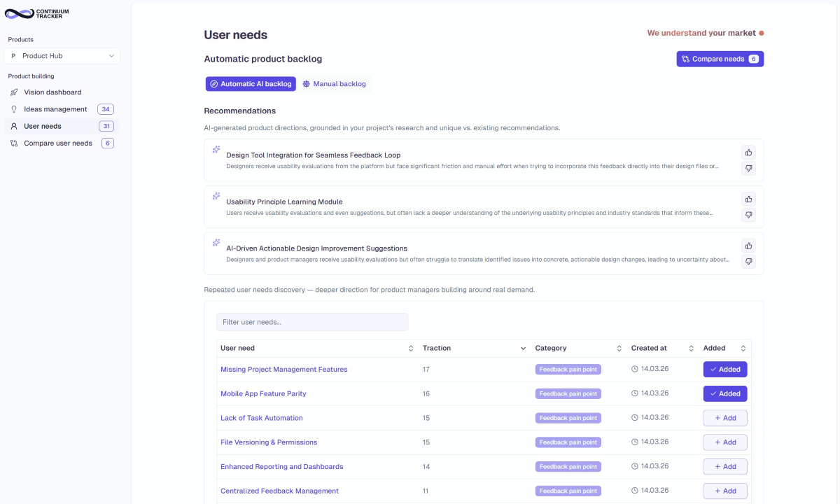Click the person icon beside User needs

pyautogui.click(x=14, y=126)
